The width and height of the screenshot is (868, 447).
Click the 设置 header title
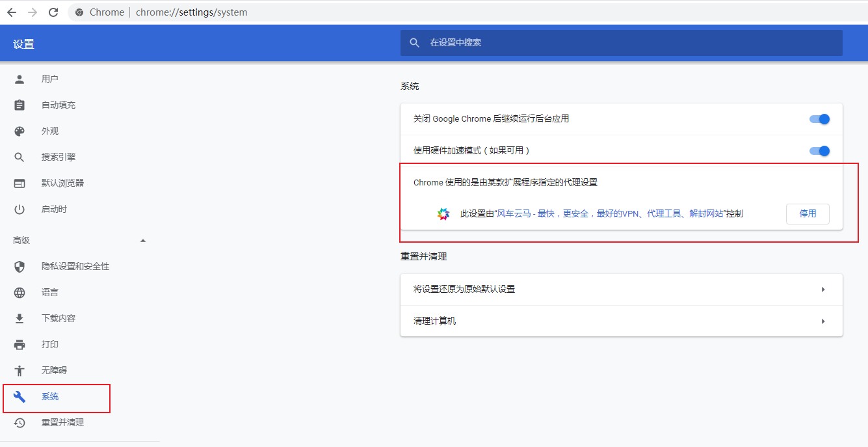tap(23, 44)
